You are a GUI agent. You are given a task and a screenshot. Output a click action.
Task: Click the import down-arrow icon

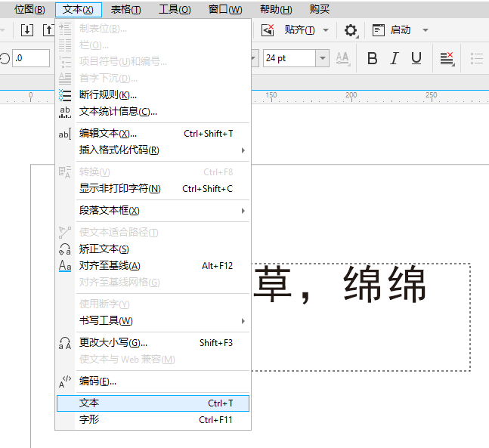point(27,30)
